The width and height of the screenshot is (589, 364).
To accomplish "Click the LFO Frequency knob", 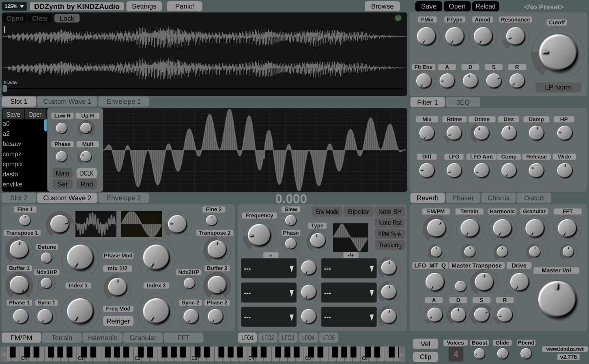I will pyautogui.click(x=259, y=234).
